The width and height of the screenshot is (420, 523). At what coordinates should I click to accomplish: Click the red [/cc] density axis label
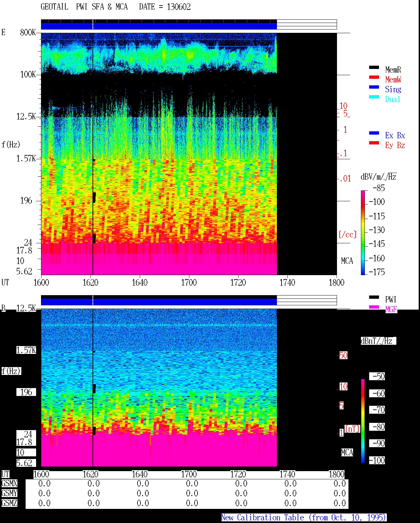347,234
